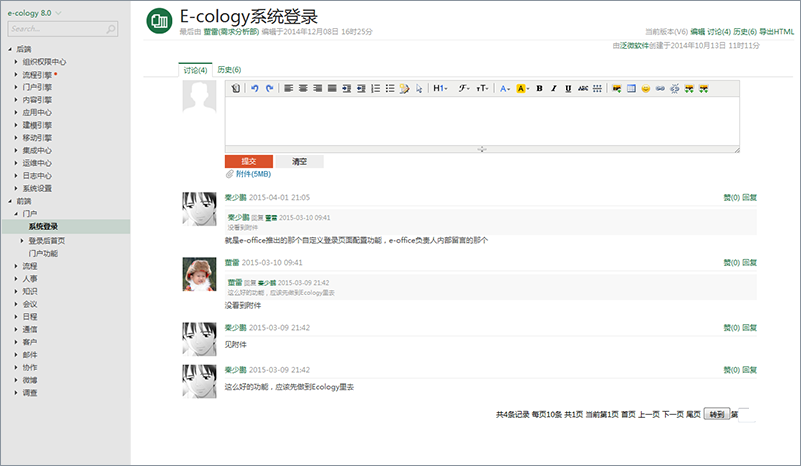The image size is (801, 466).
Task: Click paperclip attachment icon
Action: click(x=230, y=174)
